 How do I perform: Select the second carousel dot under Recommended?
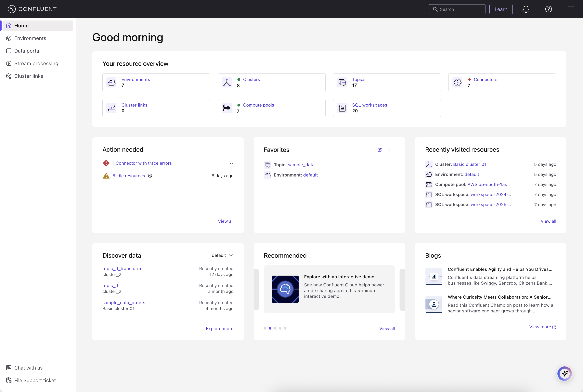click(x=270, y=328)
